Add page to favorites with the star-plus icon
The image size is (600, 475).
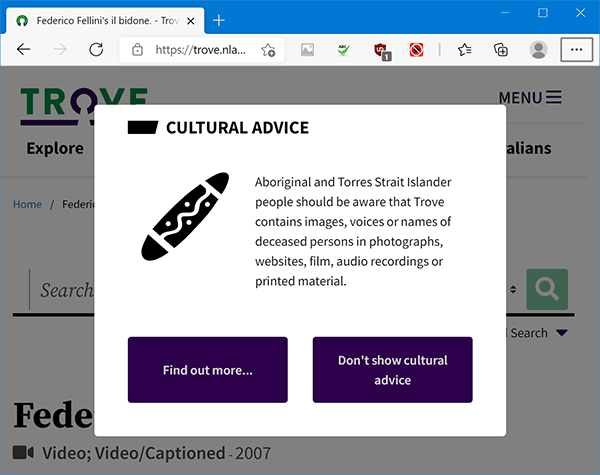(x=268, y=50)
